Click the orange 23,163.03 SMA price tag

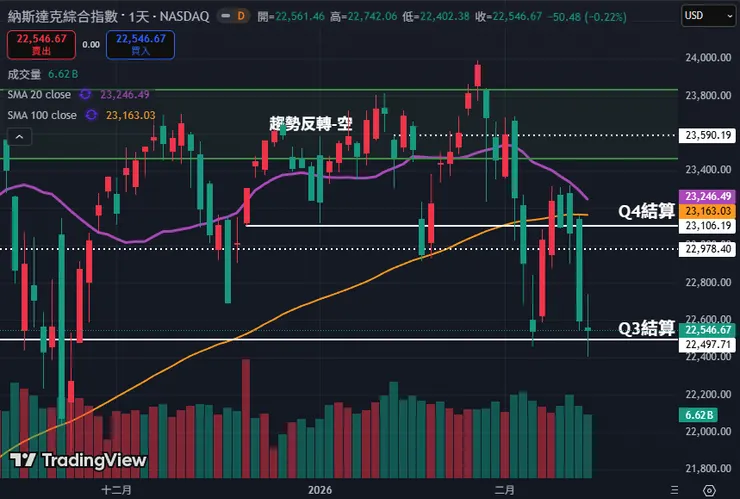coord(708,211)
